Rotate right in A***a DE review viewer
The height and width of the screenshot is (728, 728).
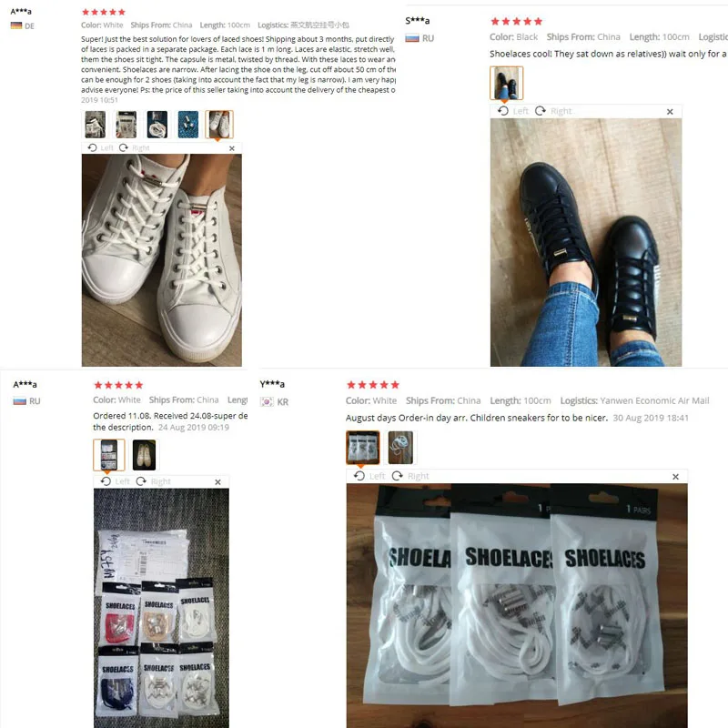134,147
